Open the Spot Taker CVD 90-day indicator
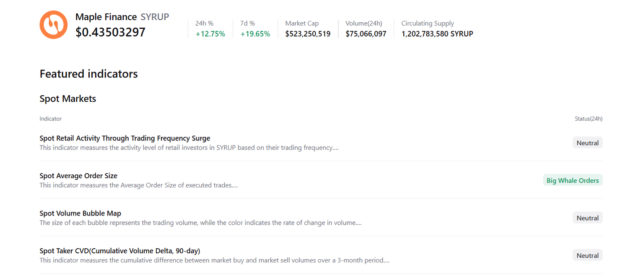Image resolution: width=644 pixels, height=278 pixels. (x=120, y=251)
